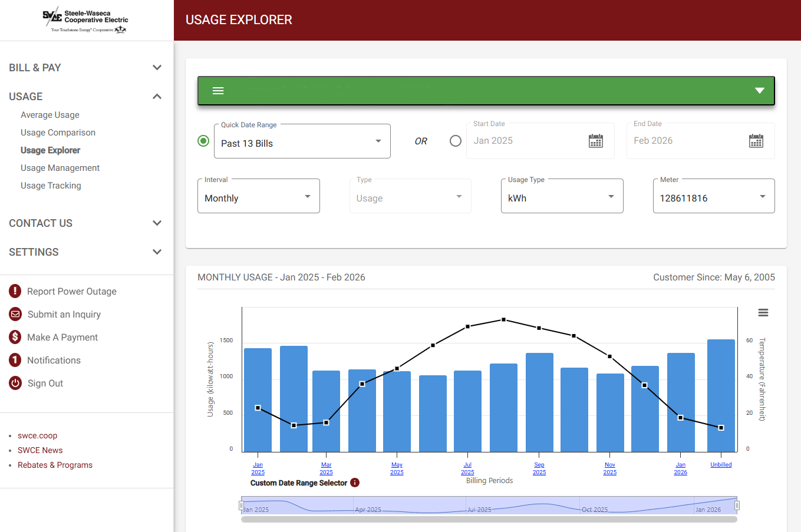Click the Report Power Outage icon

(15, 290)
